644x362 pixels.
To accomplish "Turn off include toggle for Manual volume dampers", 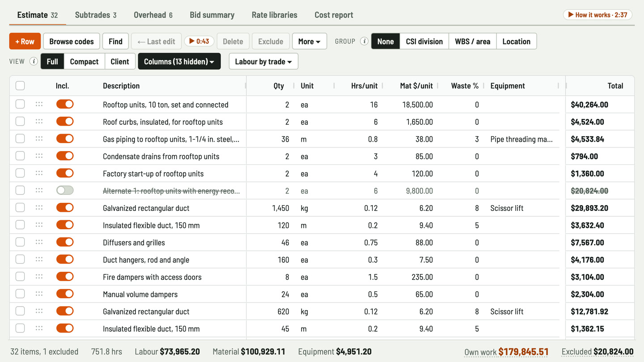I will click(x=65, y=294).
